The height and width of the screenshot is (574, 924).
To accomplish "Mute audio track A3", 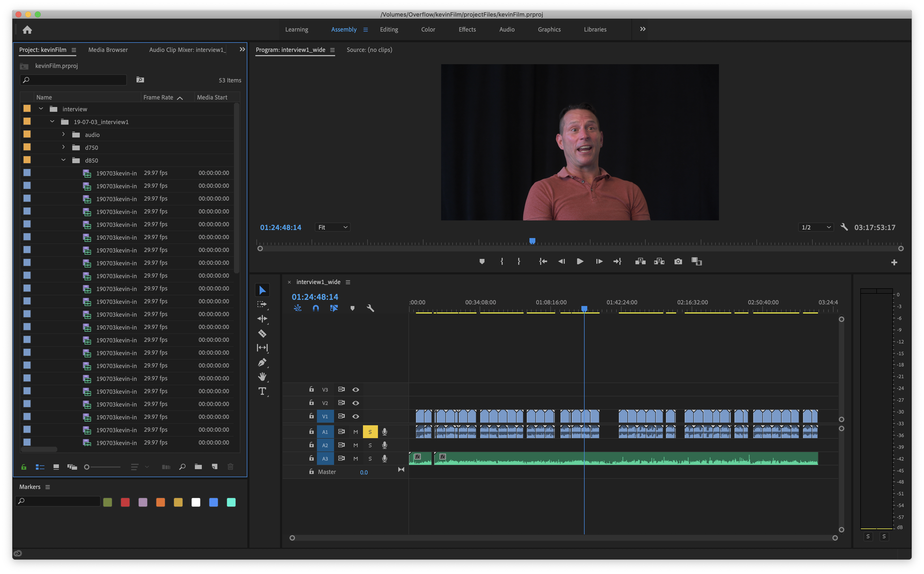I will coord(356,458).
